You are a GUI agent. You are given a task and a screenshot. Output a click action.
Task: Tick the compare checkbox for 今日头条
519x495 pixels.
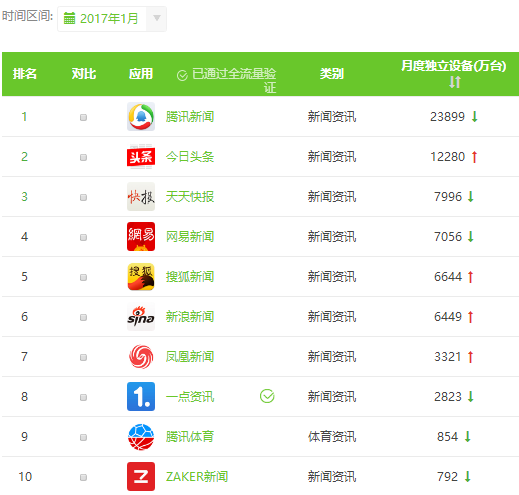[83, 157]
